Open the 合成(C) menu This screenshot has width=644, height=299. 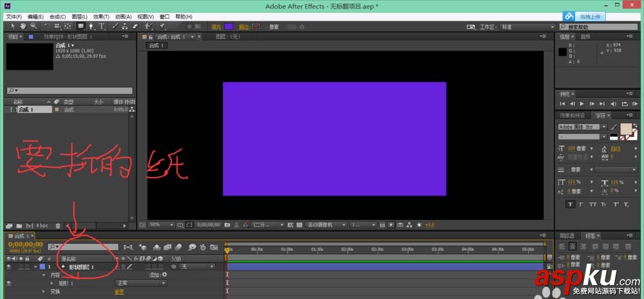57,17
